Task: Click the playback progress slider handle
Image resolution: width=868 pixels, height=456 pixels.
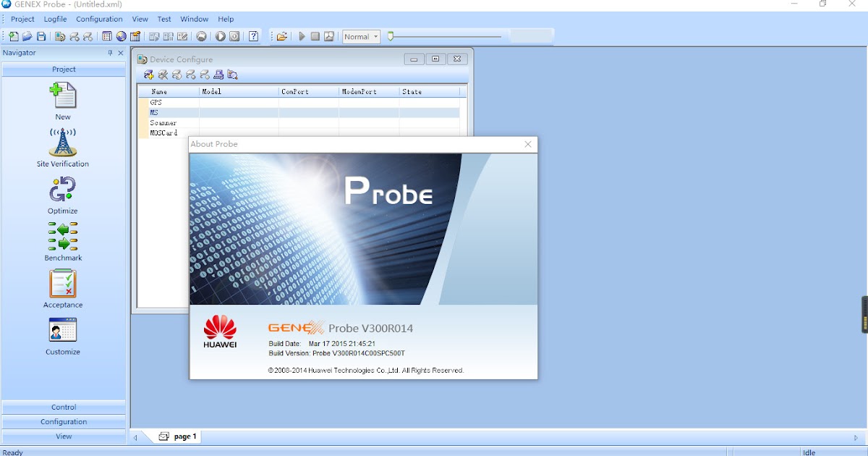Action: [391, 35]
